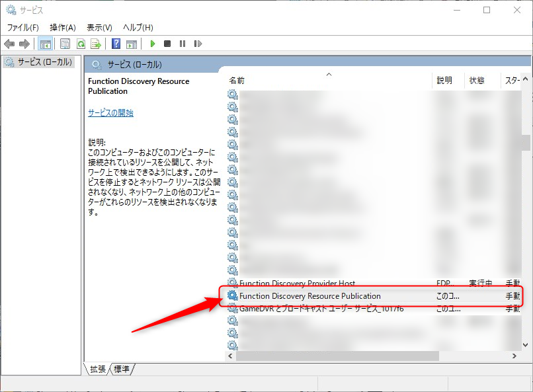The width and height of the screenshot is (533, 392).
Task: Refresh the services list with the refresh icon
Action: 81,44
